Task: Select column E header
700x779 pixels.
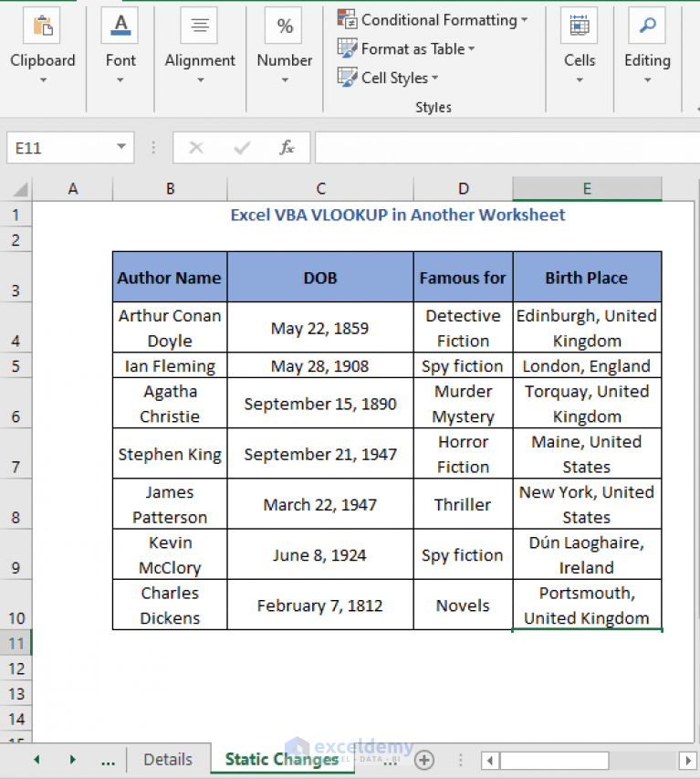Action: pyautogui.click(x=588, y=189)
